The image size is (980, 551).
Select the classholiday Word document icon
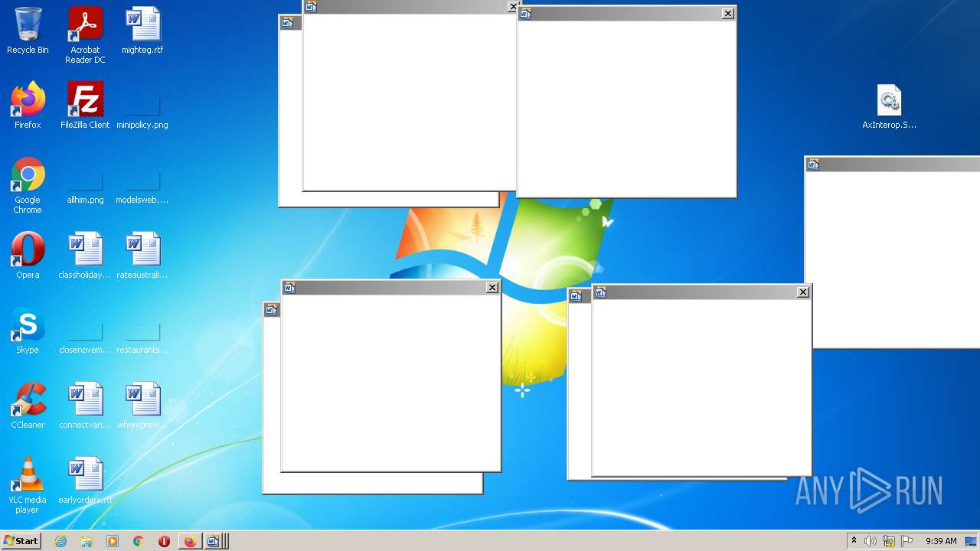(85, 256)
